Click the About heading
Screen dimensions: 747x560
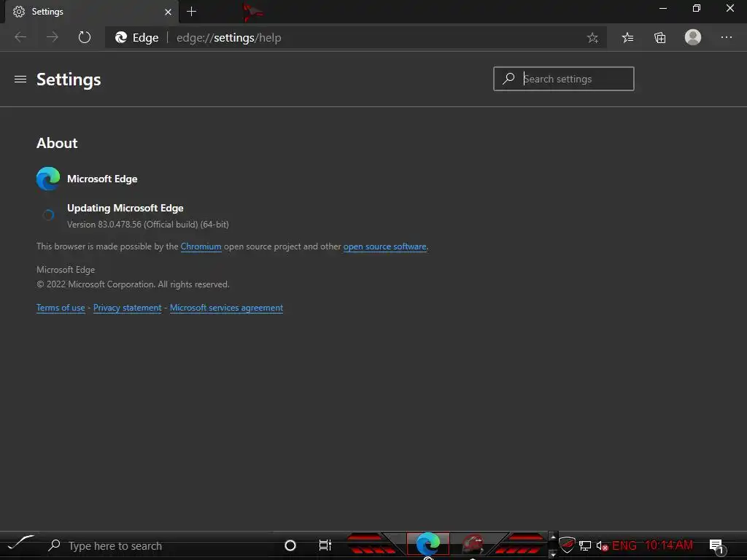coord(57,143)
